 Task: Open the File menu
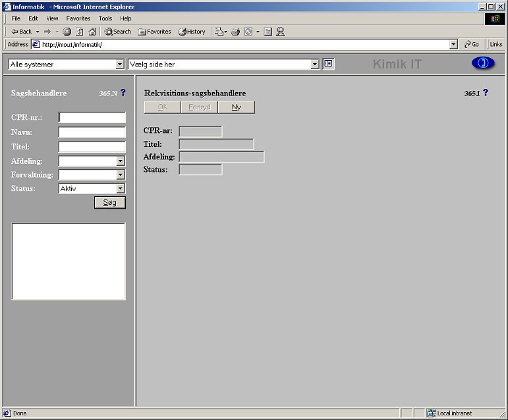[x=16, y=18]
